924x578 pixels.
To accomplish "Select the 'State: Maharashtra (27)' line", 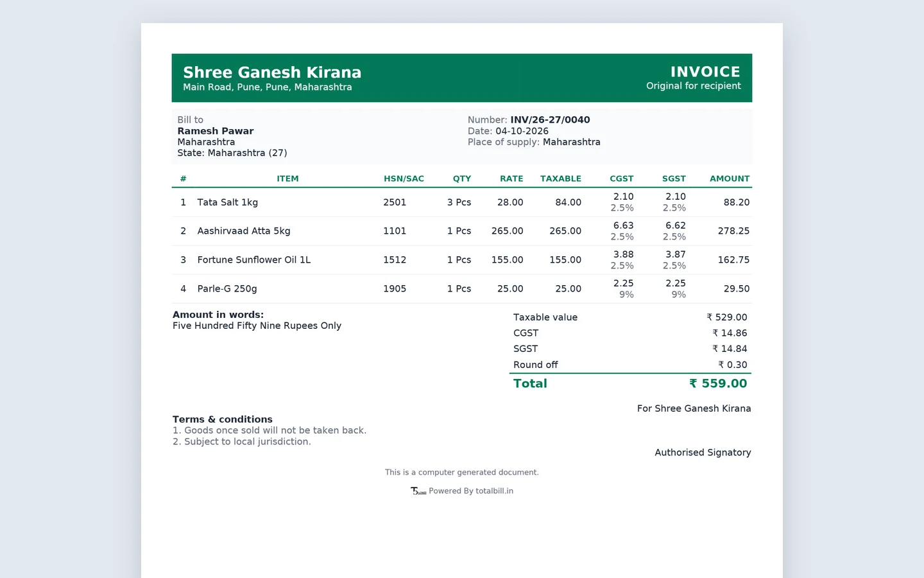I will pyautogui.click(x=232, y=153).
